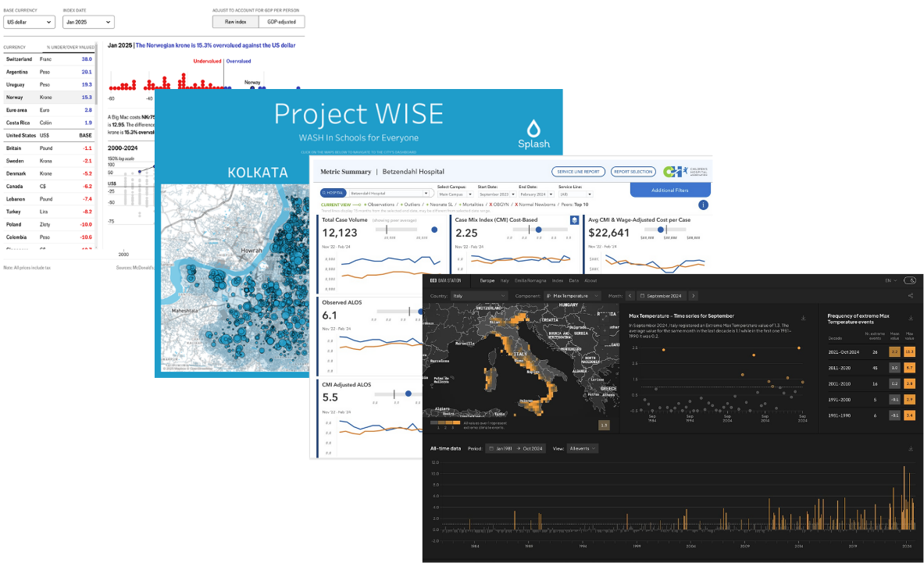Image resolution: width=924 pixels, height=563 pixels.
Task: Click the Hospital search pill icon
Action: 333,193
